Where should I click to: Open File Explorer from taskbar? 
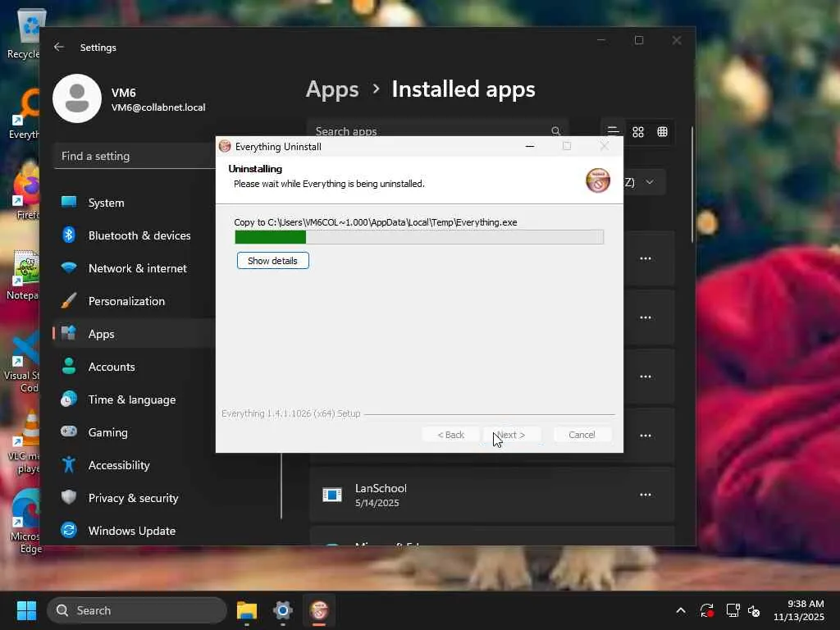tap(247, 610)
